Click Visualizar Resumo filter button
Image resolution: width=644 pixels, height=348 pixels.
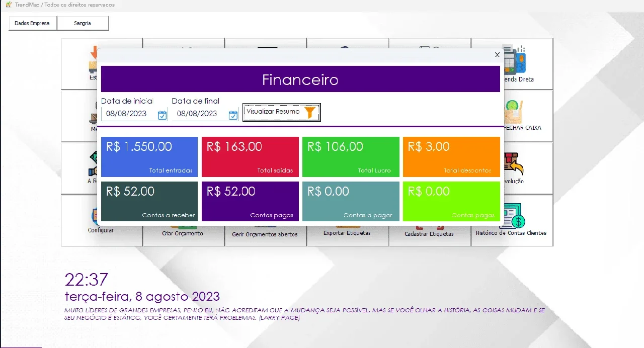tap(281, 112)
